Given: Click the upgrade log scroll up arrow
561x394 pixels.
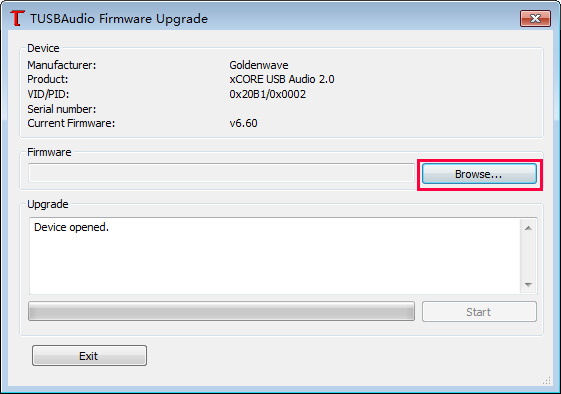Looking at the screenshot, I should click(528, 228).
